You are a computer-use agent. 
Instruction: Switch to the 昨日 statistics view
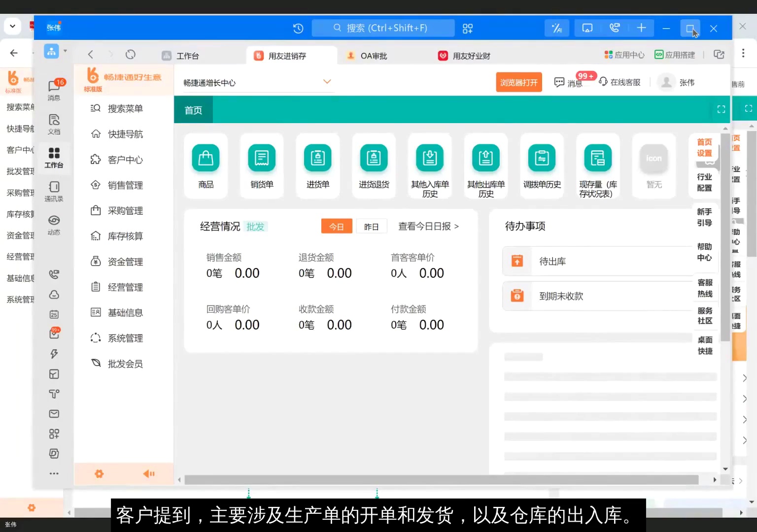(x=372, y=226)
